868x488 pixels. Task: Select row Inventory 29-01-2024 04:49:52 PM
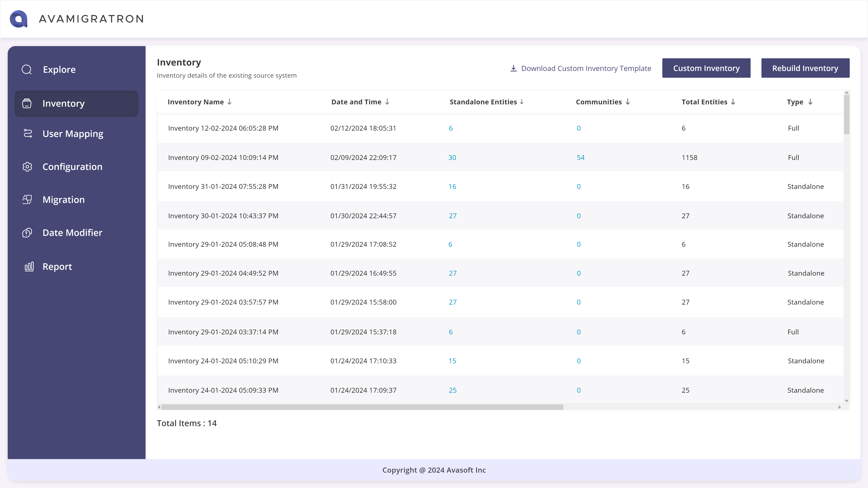[x=500, y=273]
